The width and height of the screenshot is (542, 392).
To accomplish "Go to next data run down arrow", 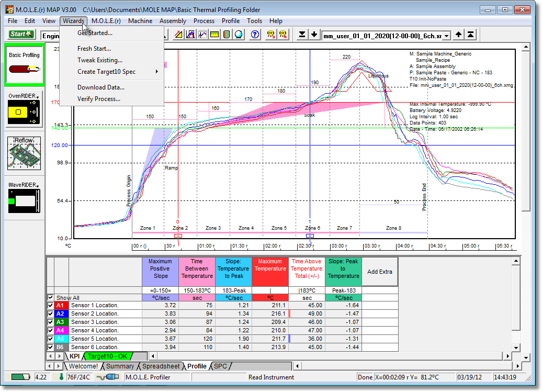I will (314, 35).
